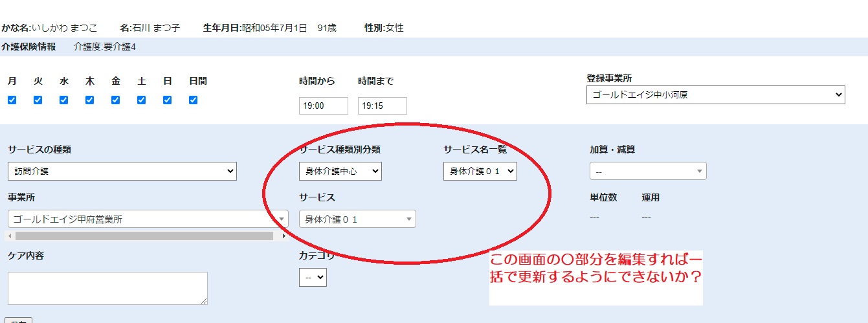This screenshot has height=323, width=868.
Task: Open the サービス名一覧 dropdown
Action: pos(480,172)
